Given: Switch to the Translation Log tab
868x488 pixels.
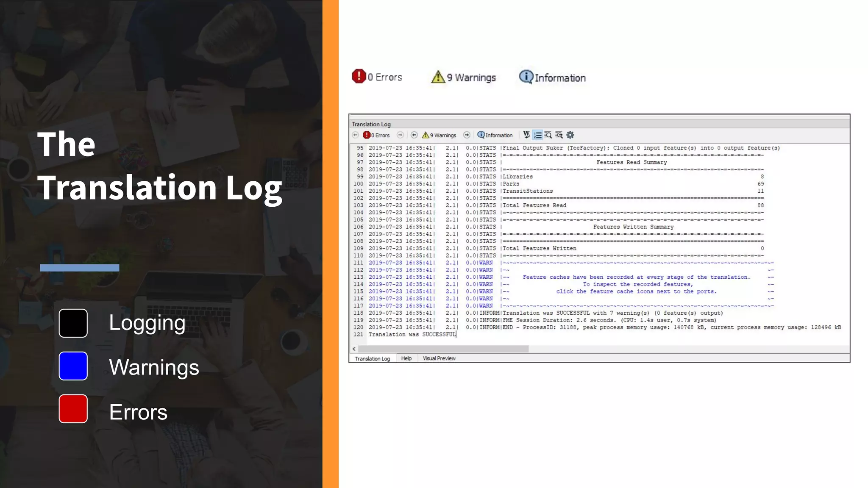Looking at the screenshot, I should coord(373,358).
